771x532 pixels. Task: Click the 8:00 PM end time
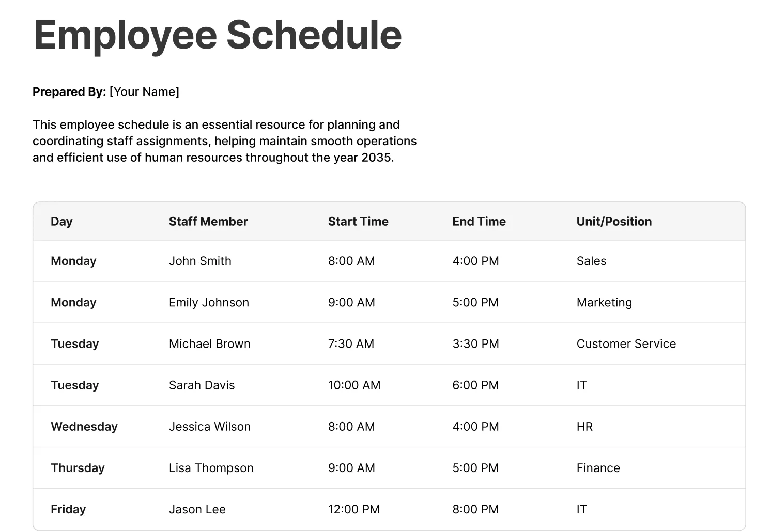[475, 509]
